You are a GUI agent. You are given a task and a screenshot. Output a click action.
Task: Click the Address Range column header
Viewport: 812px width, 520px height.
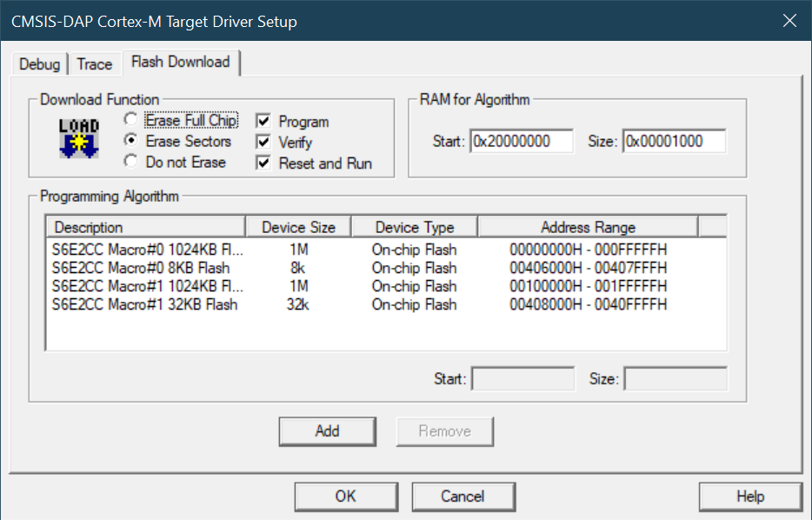(588, 227)
